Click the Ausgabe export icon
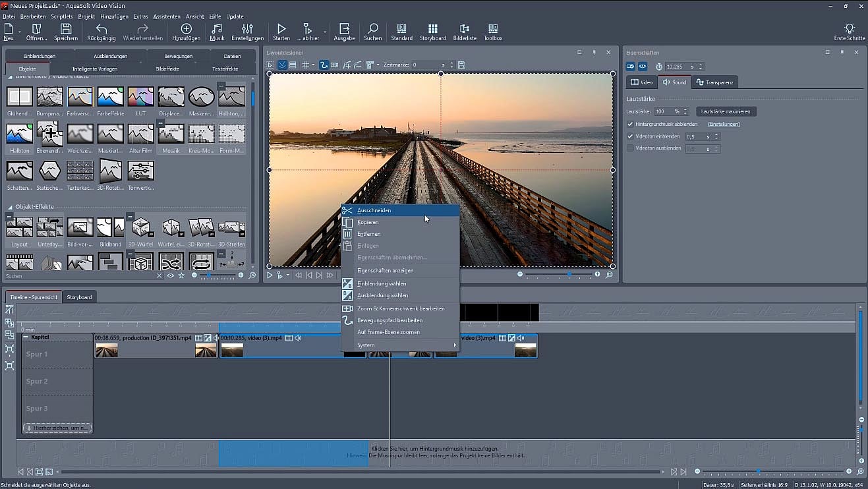Screen dimensions: 868x489 pos(344,32)
